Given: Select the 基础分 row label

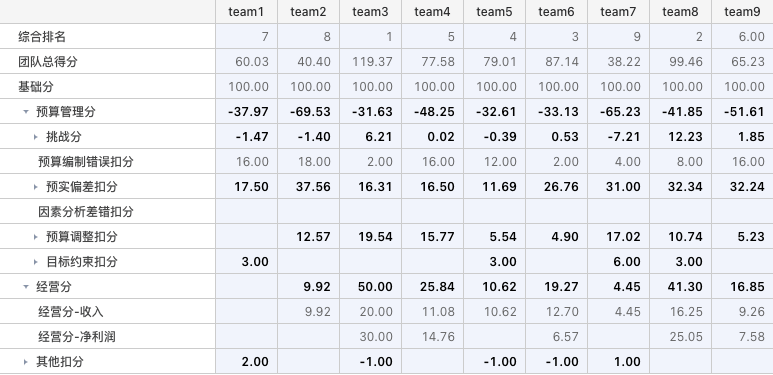Looking at the screenshot, I should coord(36,87).
